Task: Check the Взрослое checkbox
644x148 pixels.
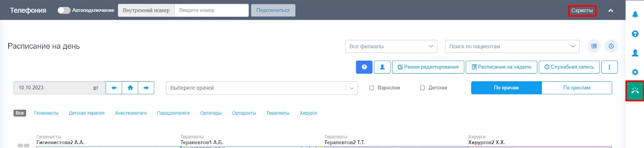Action: click(372, 88)
